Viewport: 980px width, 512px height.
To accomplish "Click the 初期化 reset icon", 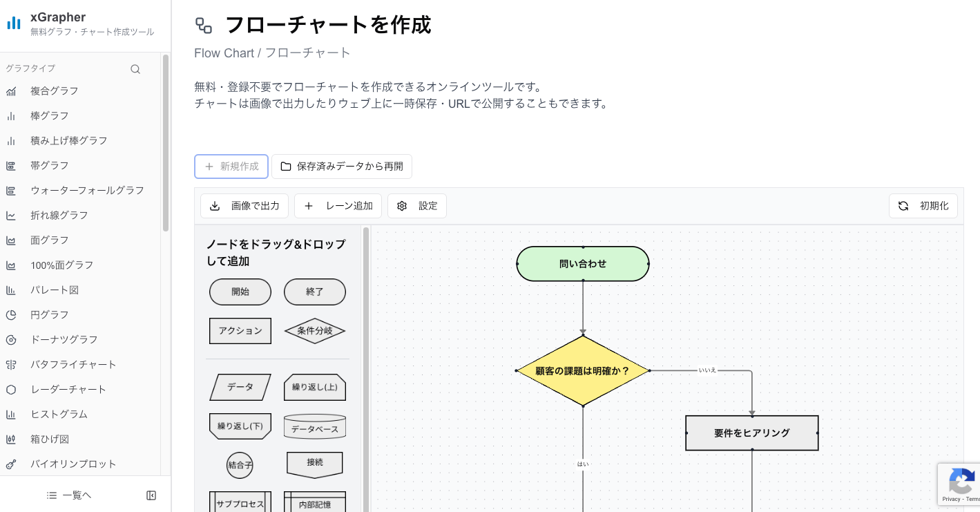I will (x=903, y=205).
